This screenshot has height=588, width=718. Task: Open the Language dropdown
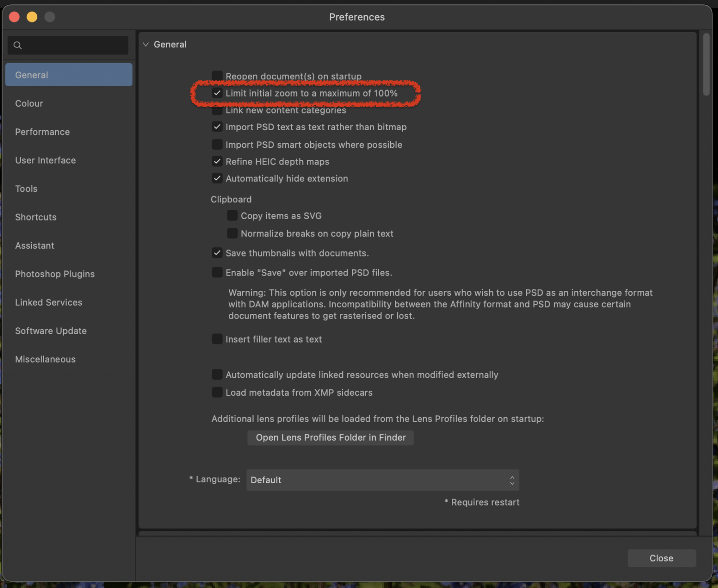[x=382, y=480]
